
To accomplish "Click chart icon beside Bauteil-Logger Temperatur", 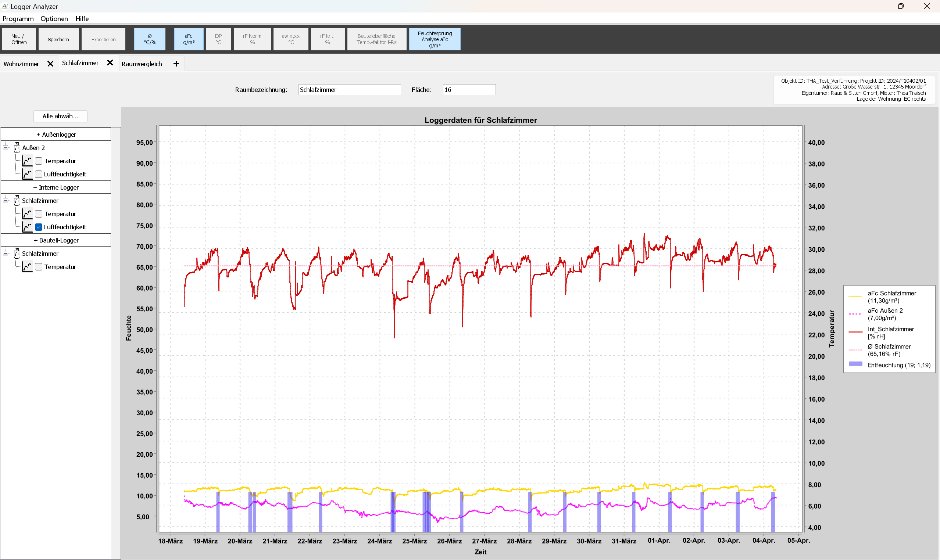I will tap(27, 267).
